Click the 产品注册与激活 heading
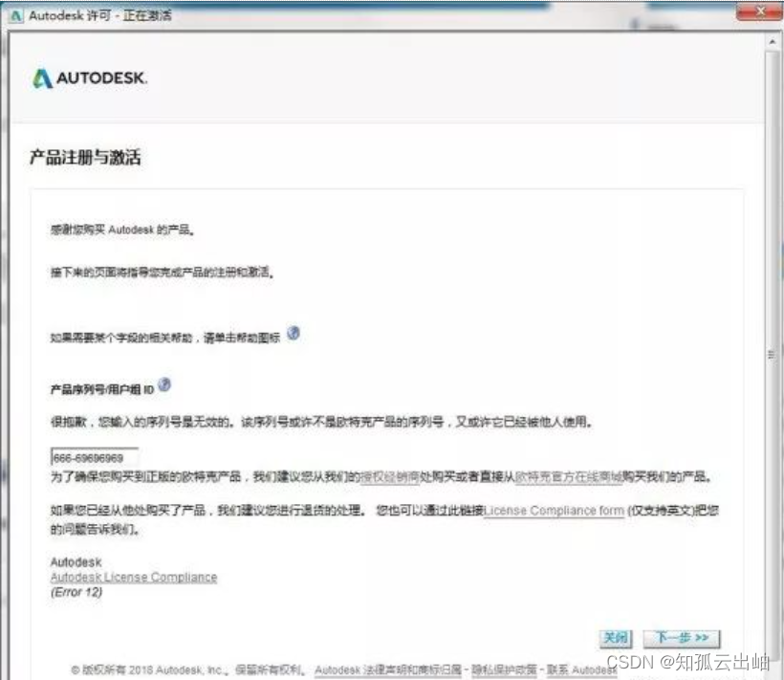 85,158
